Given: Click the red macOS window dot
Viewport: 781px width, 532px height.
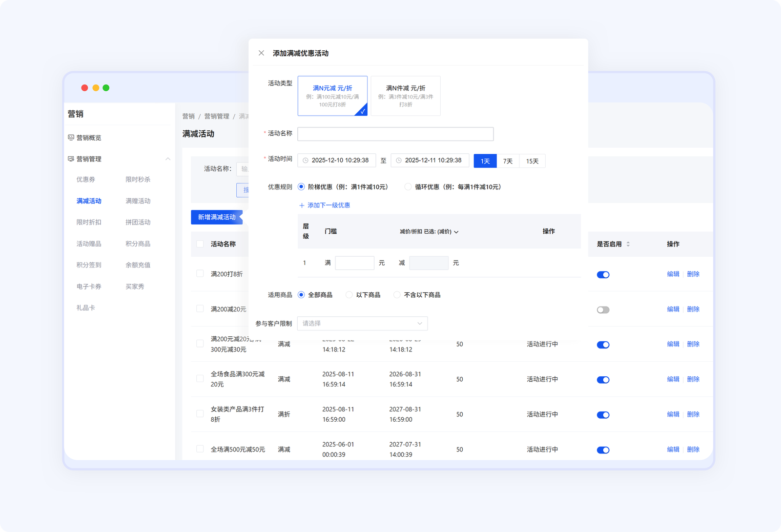Looking at the screenshot, I should (84, 88).
